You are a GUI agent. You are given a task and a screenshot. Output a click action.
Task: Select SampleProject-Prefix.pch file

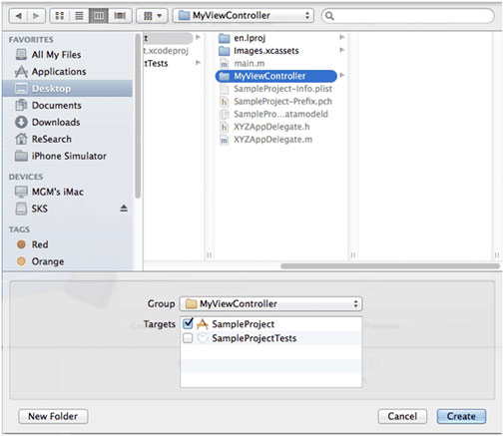pos(276,102)
